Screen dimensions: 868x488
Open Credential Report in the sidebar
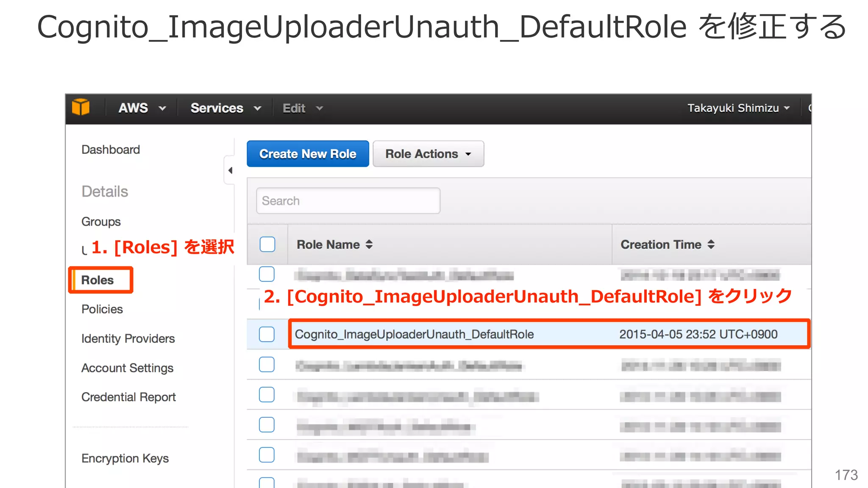128,397
